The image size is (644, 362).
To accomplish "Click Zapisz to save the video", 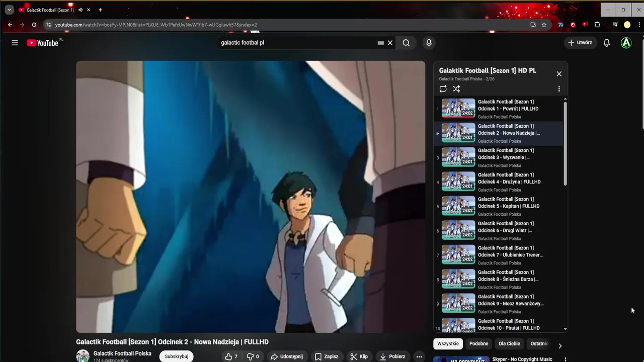I will tap(327, 356).
